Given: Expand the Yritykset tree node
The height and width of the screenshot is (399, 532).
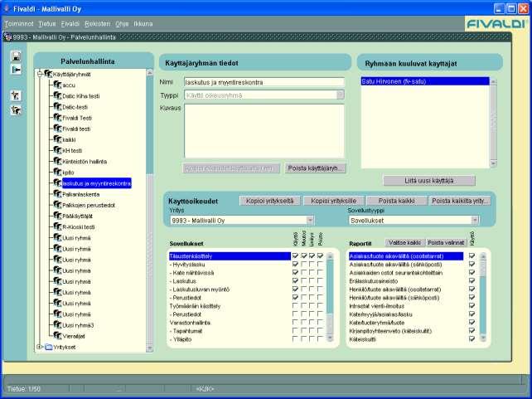Looking at the screenshot, I should pos(39,347).
